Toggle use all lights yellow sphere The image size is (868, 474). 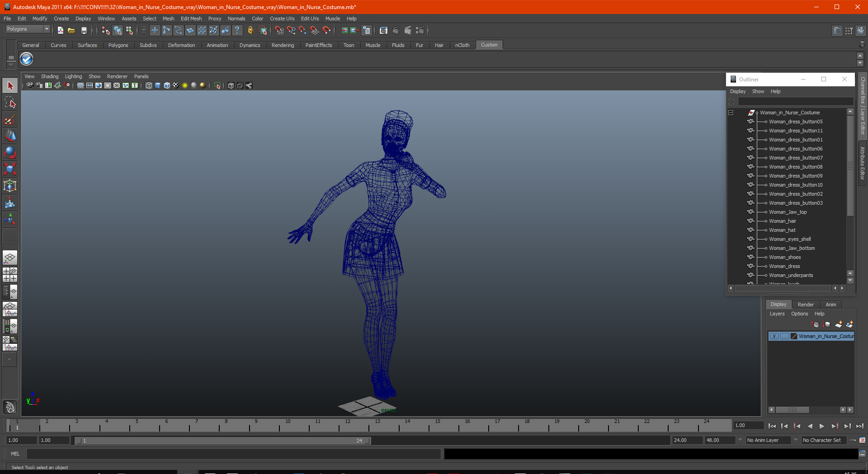[185, 85]
